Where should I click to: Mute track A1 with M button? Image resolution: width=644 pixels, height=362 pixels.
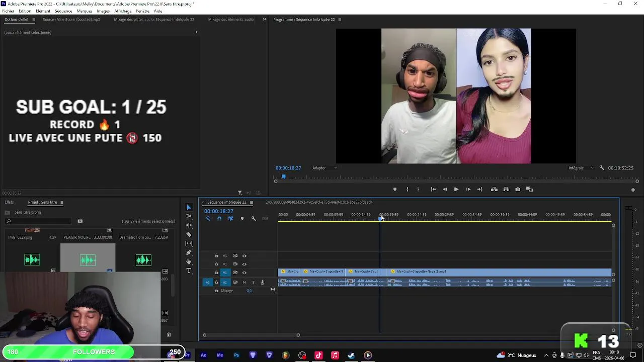click(x=244, y=283)
